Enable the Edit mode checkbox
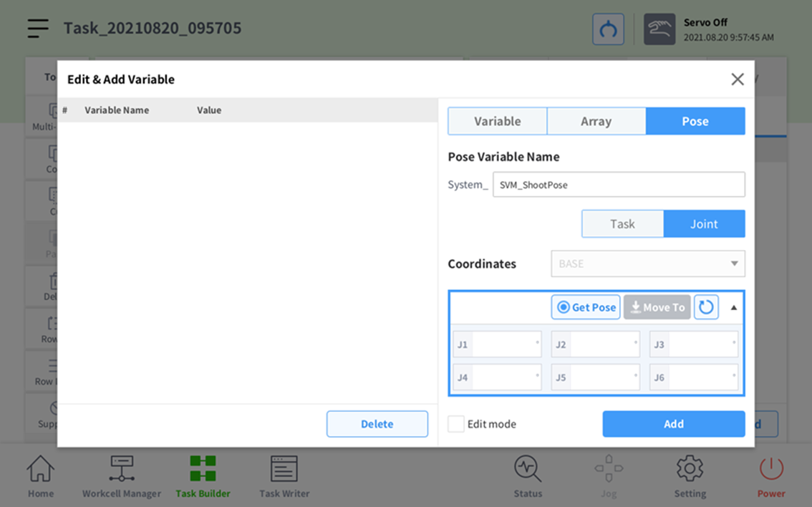The width and height of the screenshot is (812, 507). pos(456,424)
